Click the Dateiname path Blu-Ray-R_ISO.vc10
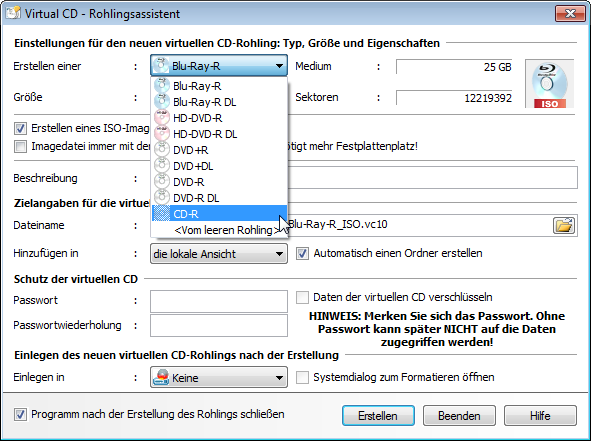Screen dimensions: 591x441 point(337,224)
